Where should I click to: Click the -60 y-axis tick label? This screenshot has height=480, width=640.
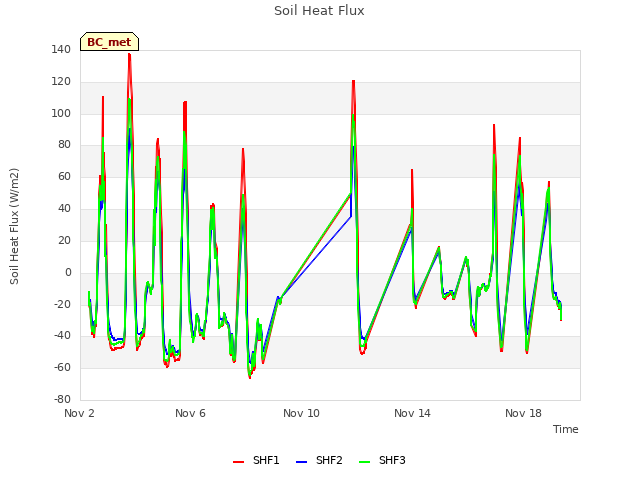pos(62,367)
